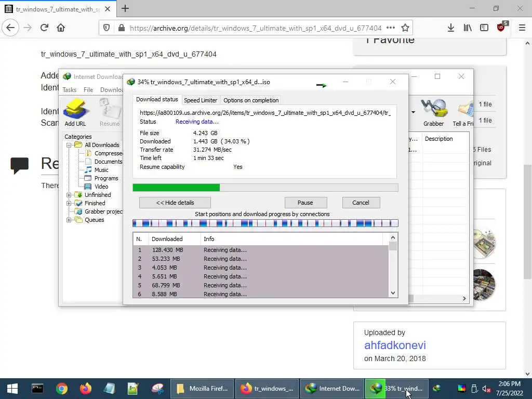Select Programs category in tree
Screen dimensions: 532x399
pyautogui.click(x=101, y=179)
